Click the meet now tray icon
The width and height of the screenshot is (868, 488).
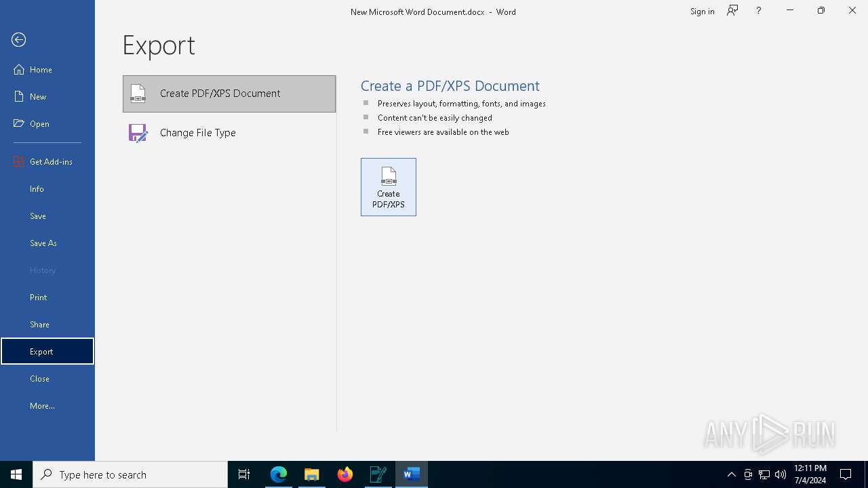(x=748, y=474)
